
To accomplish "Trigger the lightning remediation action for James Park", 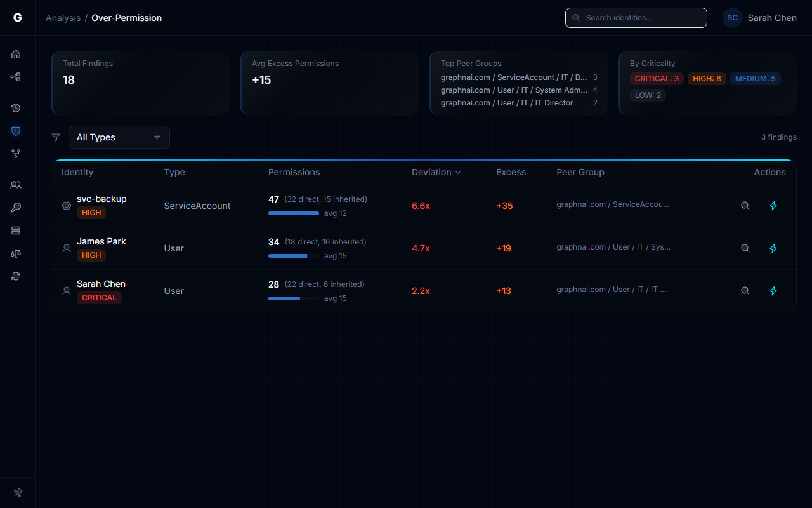I will (x=773, y=248).
